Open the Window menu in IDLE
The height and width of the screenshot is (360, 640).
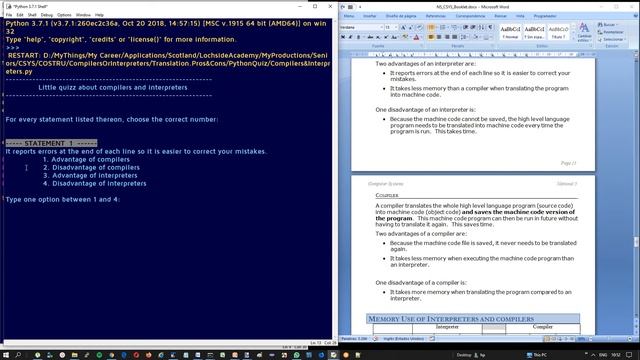click(x=83, y=15)
